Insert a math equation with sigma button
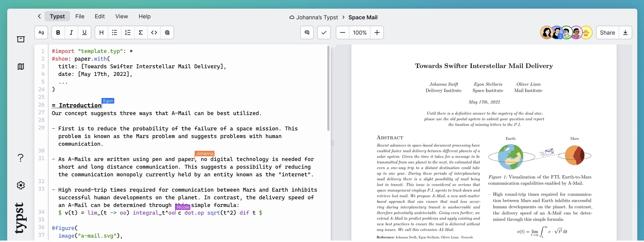The height and width of the screenshot is (242, 644). click(141, 32)
